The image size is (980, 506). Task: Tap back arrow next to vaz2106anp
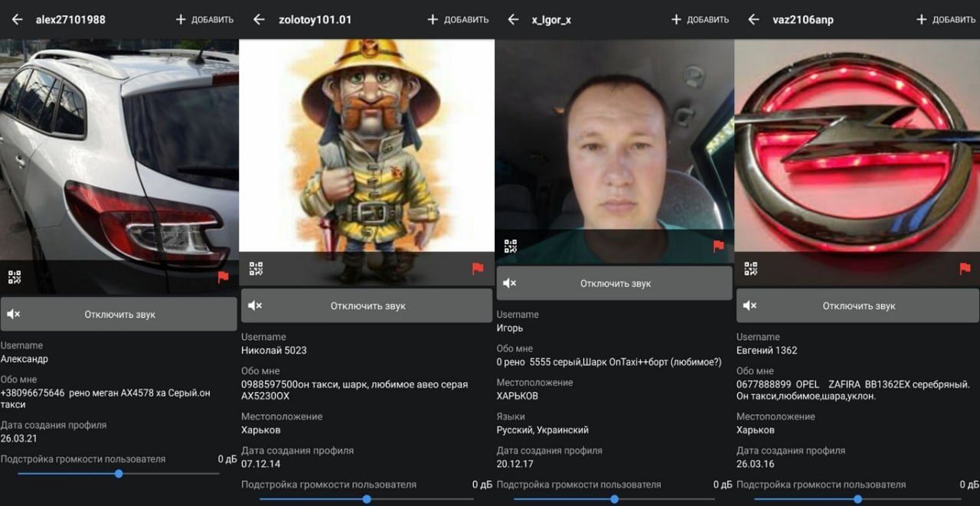click(x=753, y=20)
